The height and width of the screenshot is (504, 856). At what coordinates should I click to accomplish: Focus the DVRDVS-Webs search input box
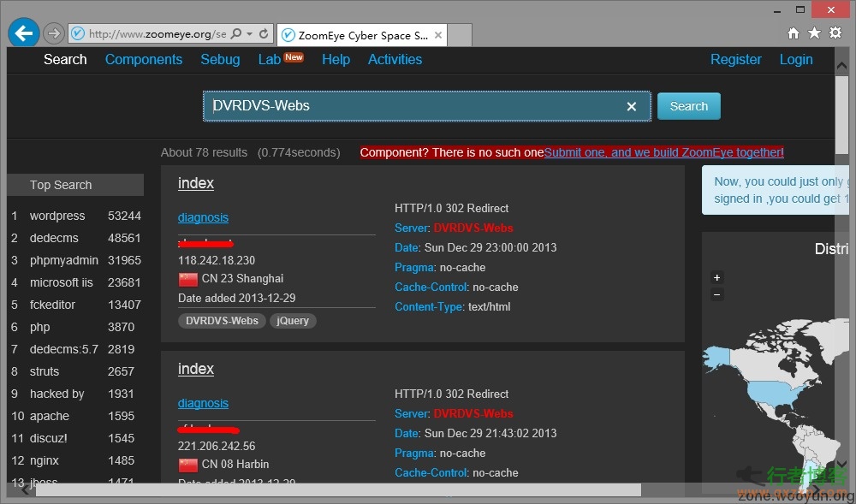427,106
